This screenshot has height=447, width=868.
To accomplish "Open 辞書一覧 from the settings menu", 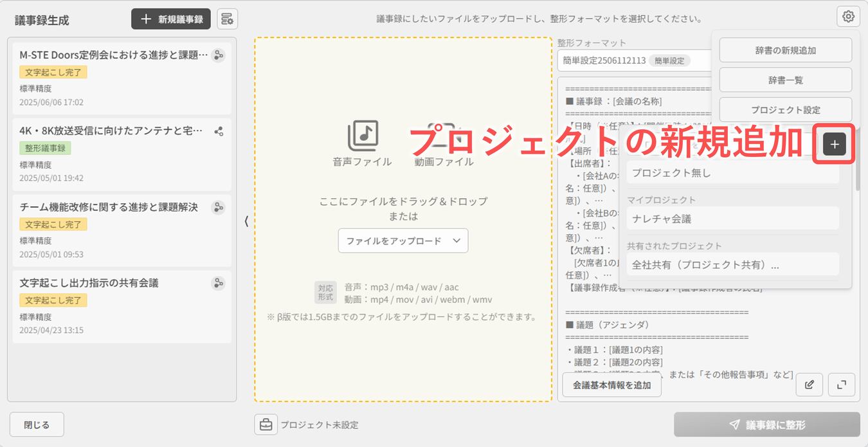I will (x=784, y=79).
